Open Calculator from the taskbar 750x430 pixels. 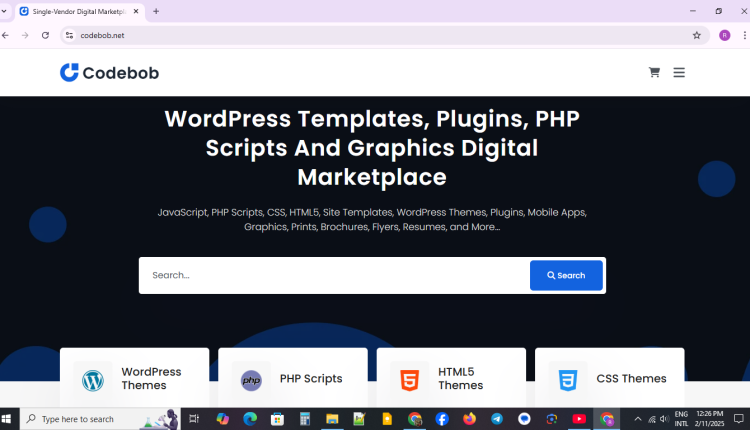point(304,419)
